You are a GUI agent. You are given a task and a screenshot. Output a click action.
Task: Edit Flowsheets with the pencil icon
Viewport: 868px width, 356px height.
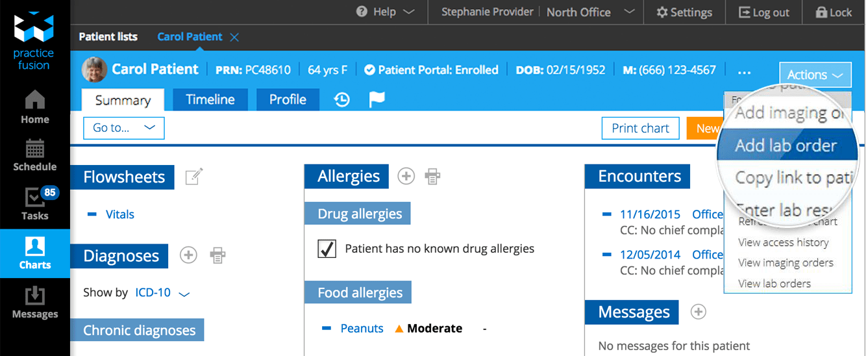[x=194, y=176]
